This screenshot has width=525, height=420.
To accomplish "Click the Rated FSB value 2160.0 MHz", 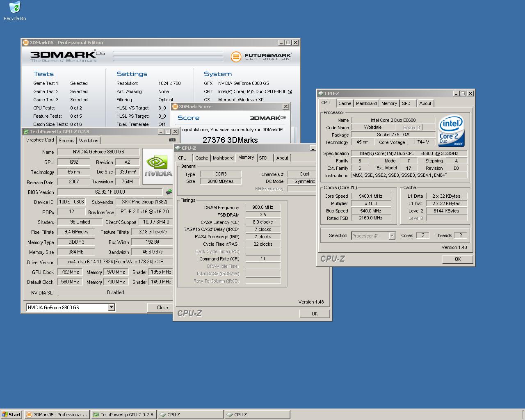I will (370, 218).
